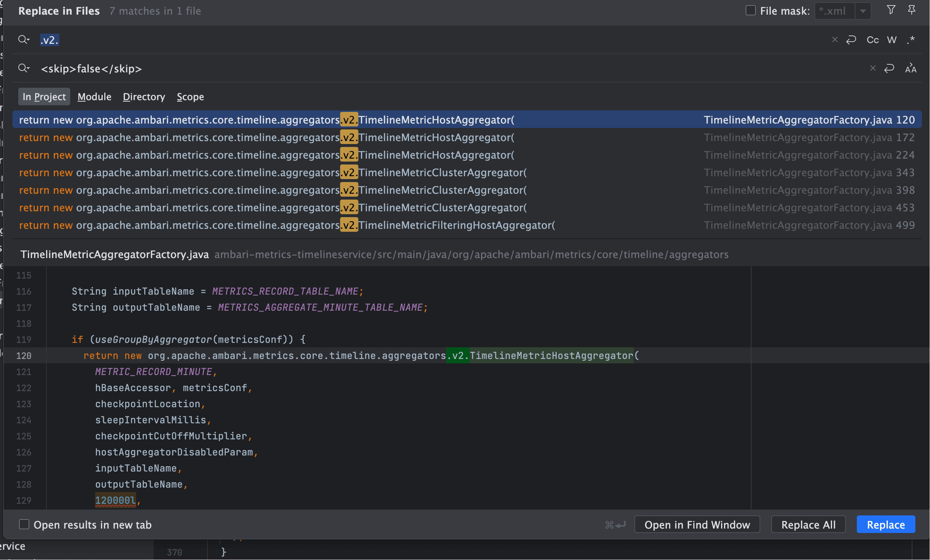Select ClusterAggregator match on line 398
This screenshot has width=930, height=560.
(467, 190)
